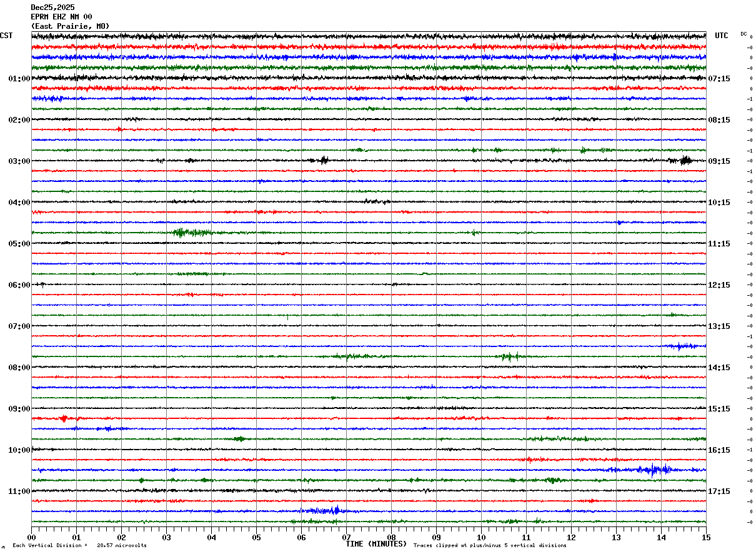Click the EPRM EHZ NM 00 station header
Screen dimensions: 756x554
[x=61, y=17]
